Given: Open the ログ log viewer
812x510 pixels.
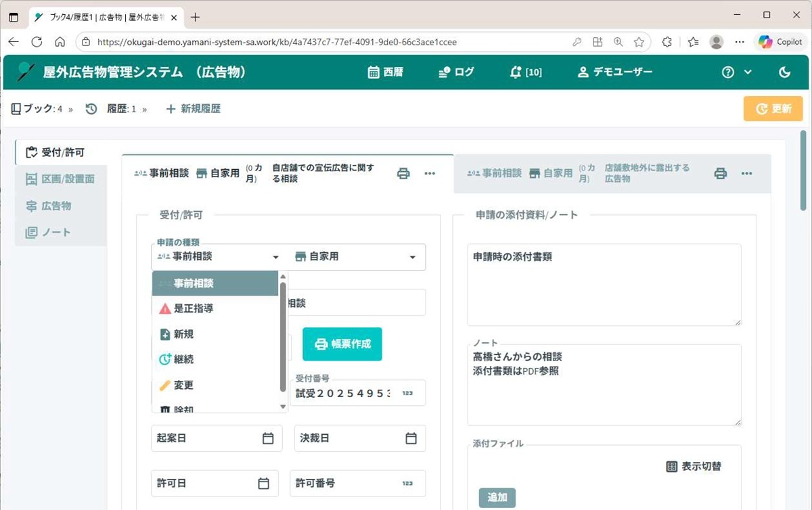Looking at the screenshot, I should 456,72.
